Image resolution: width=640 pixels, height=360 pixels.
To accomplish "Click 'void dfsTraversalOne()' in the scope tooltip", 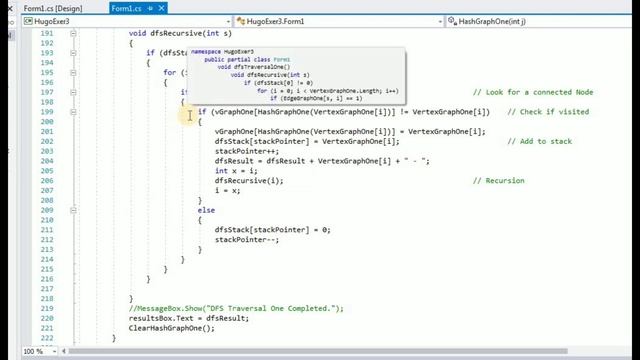I will pos(253,67).
